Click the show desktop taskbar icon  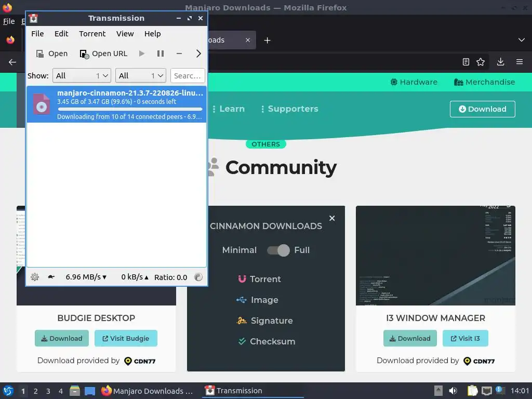[90, 391]
